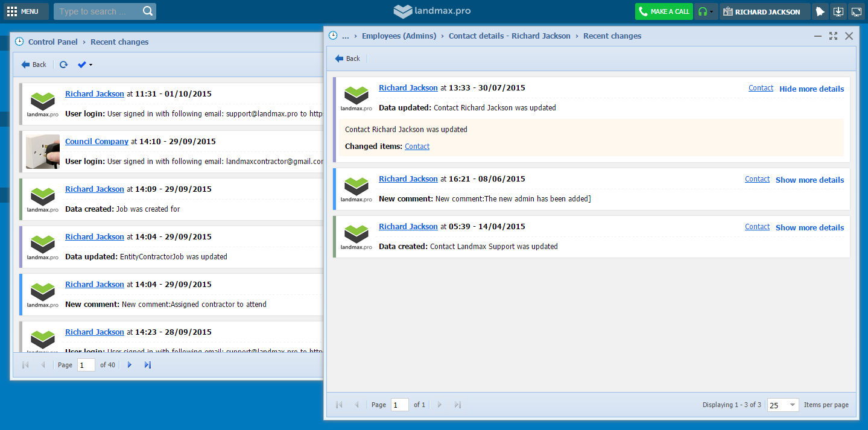
Task: Show more details for the 08/06/2015 comment
Action: 809,180
